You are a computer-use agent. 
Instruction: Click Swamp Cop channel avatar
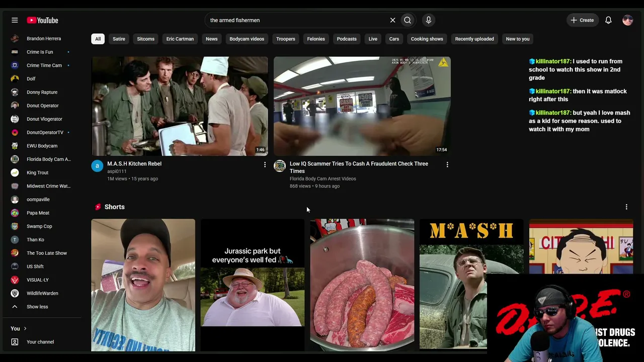coord(15,226)
